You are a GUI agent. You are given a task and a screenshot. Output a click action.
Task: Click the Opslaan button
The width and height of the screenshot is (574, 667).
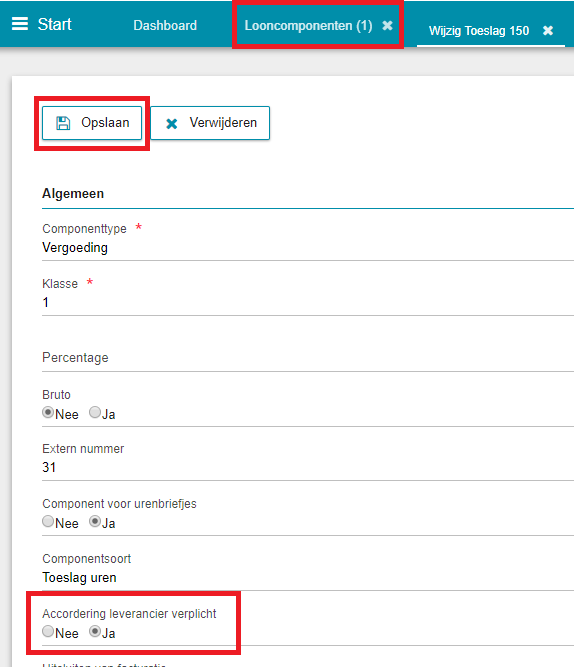92,123
